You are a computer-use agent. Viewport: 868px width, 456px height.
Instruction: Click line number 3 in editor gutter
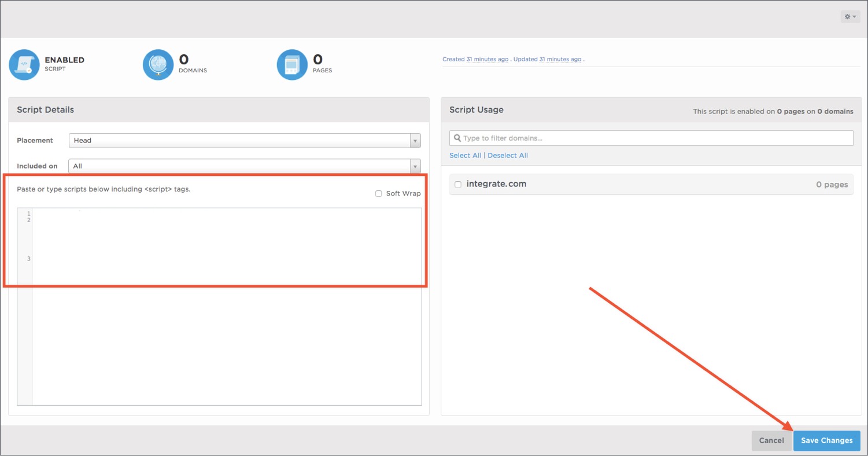point(29,259)
